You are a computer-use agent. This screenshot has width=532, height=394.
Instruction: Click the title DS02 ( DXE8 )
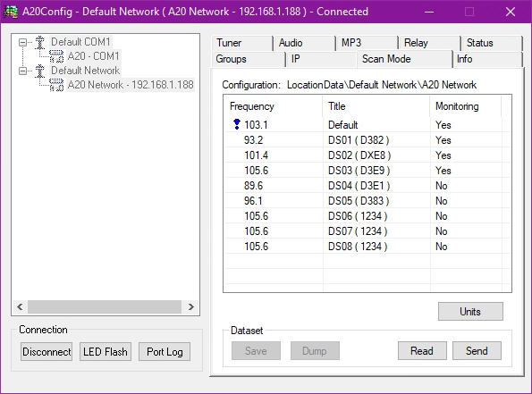(x=359, y=155)
